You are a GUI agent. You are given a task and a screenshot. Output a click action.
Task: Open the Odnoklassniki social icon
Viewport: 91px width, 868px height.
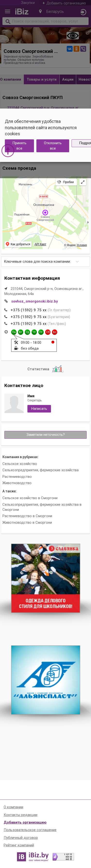pos(76,49)
